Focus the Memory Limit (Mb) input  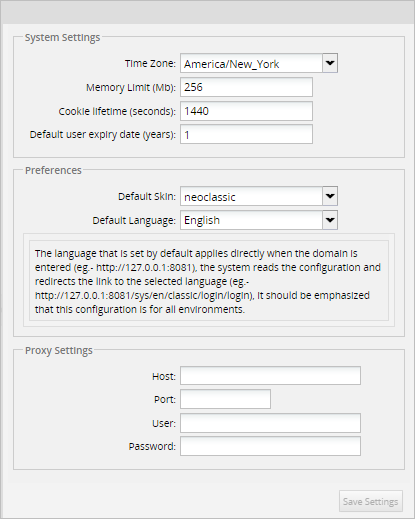point(246,87)
